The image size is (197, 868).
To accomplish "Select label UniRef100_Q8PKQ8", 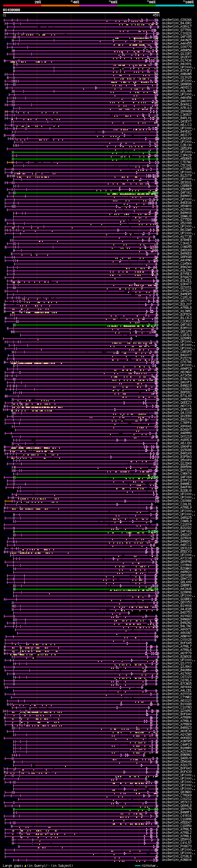I will (177, 257).
